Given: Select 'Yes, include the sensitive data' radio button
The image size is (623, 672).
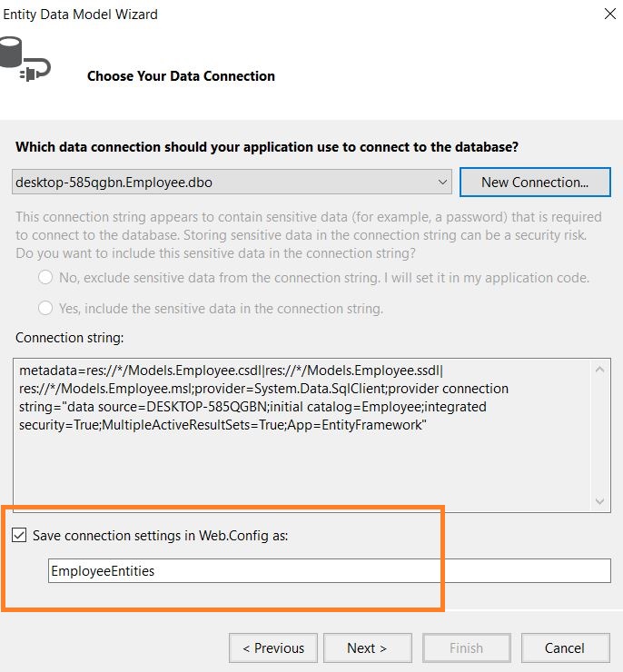Looking at the screenshot, I should (45, 308).
